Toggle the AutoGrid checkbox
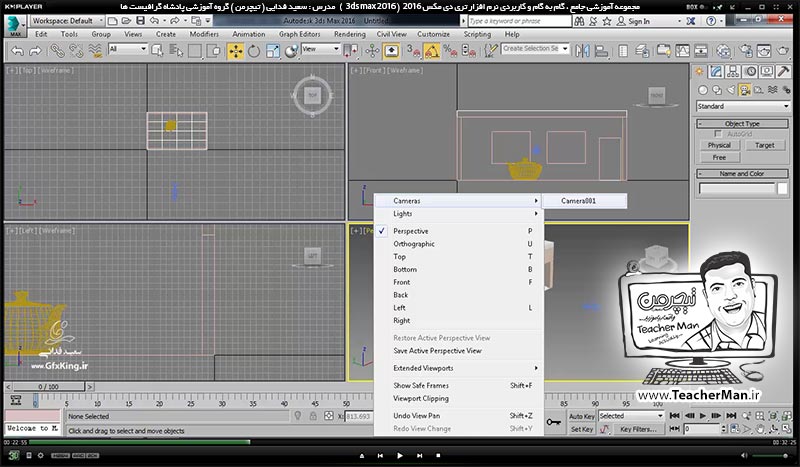 (718, 134)
